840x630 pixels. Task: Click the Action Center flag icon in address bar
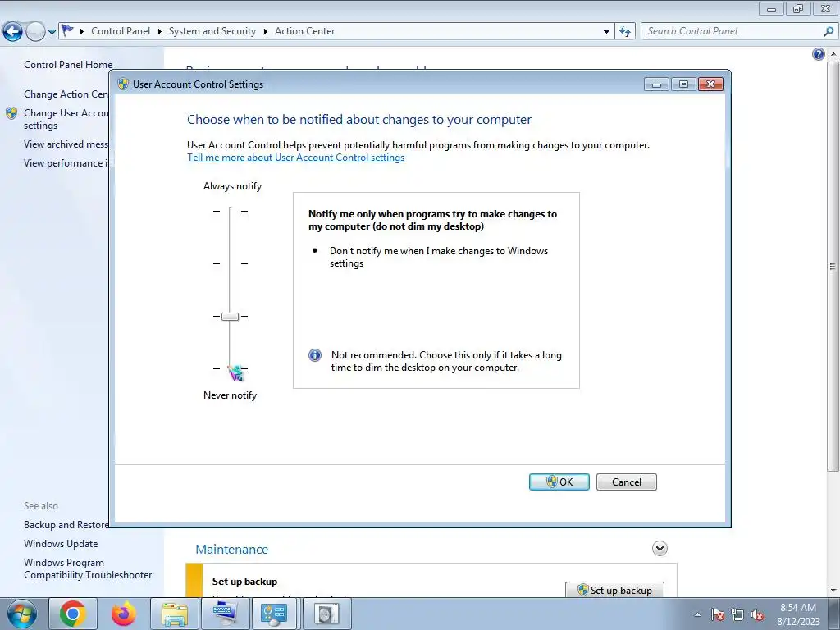tap(67, 30)
